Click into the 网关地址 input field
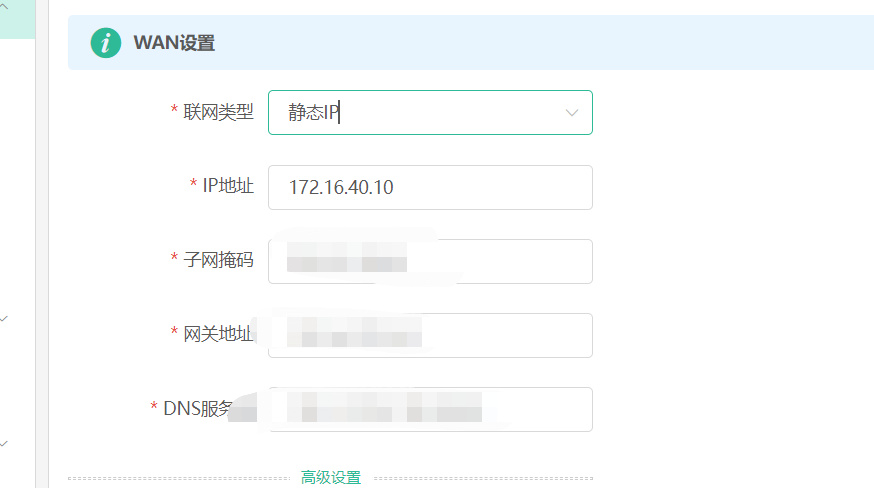Viewport: 874px width, 488px height. (430, 335)
